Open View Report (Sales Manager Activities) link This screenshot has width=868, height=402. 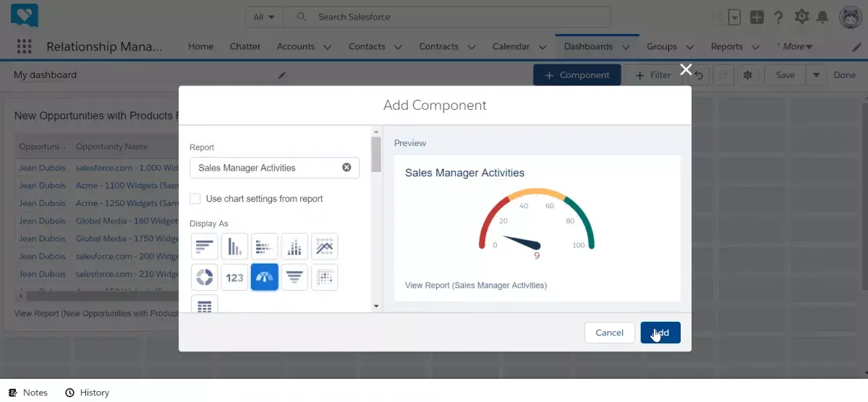pyautogui.click(x=476, y=286)
